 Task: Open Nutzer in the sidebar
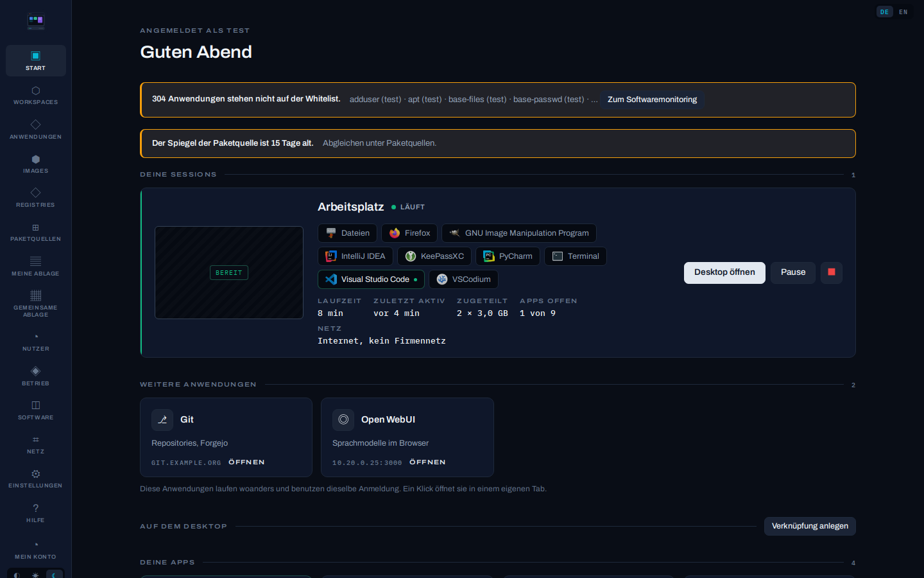[x=36, y=342]
